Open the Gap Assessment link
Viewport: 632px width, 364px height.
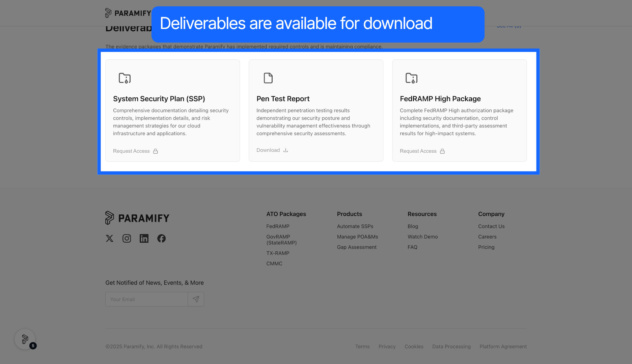pos(357,247)
